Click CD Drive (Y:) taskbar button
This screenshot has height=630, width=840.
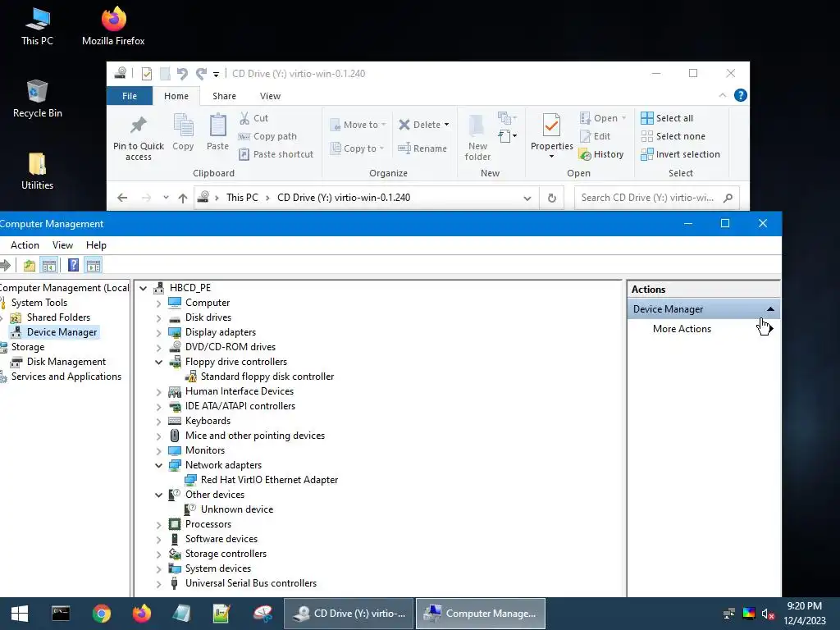tap(349, 614)
